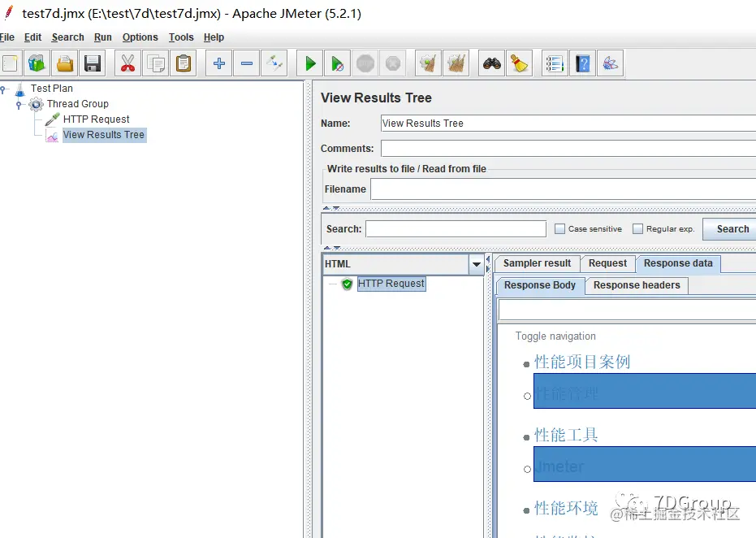Viewport: 756px width, 538px height.
Task: Click the Clear All double broom icon
Action: [x=456, y=63]
